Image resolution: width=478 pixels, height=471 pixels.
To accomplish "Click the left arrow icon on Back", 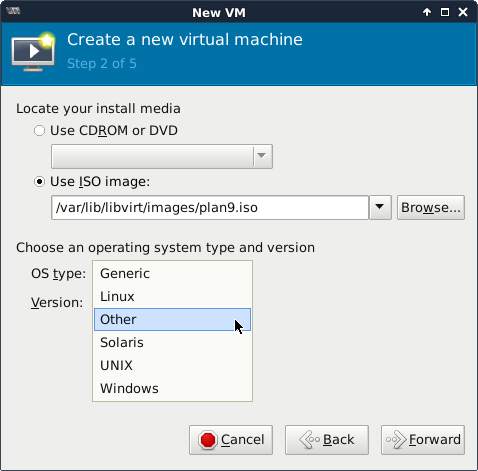I will coord(310,440).
